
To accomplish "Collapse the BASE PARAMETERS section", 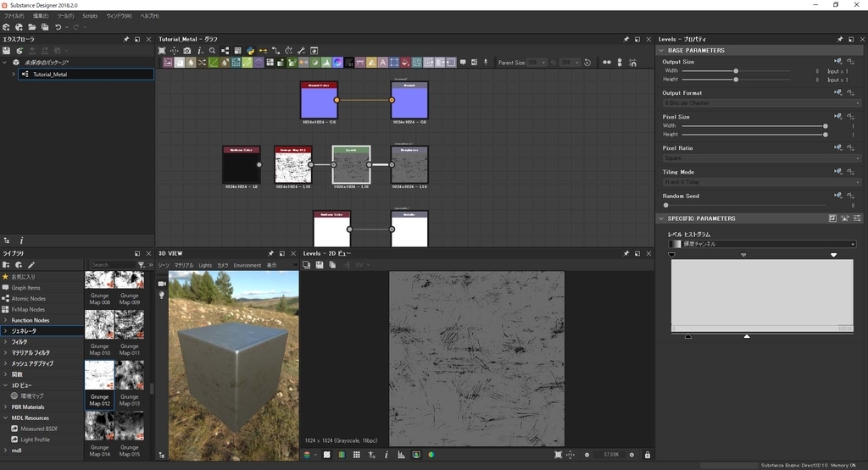I will point(661,50).
